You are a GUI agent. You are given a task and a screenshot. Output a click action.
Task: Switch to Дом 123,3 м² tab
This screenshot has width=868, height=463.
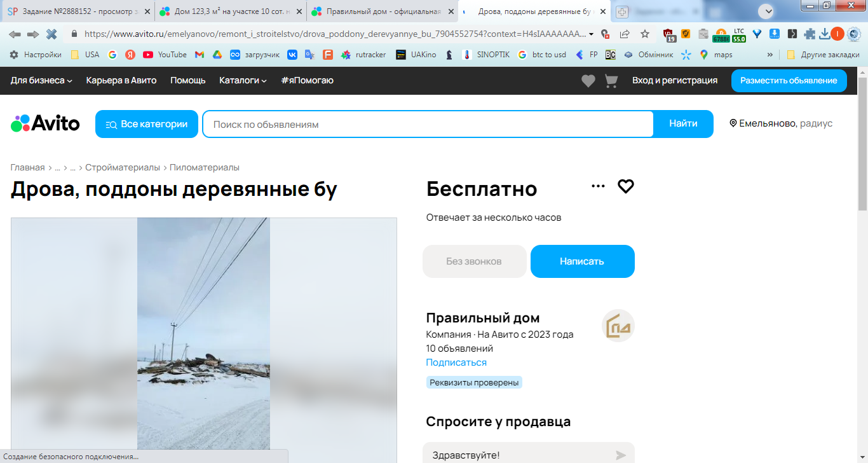pos(230,11)
